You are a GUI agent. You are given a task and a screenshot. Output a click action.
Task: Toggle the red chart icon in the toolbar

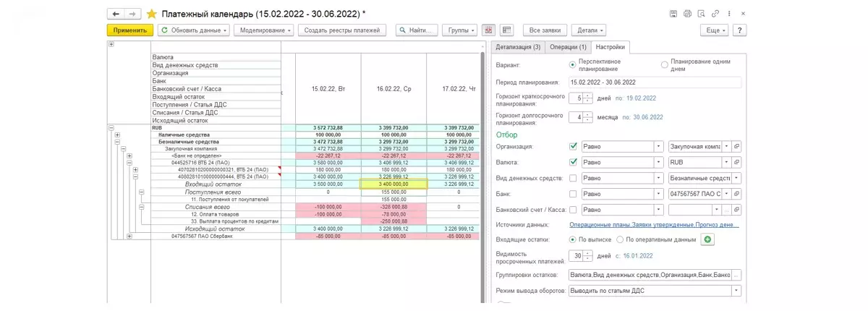(x=488, y=30)
